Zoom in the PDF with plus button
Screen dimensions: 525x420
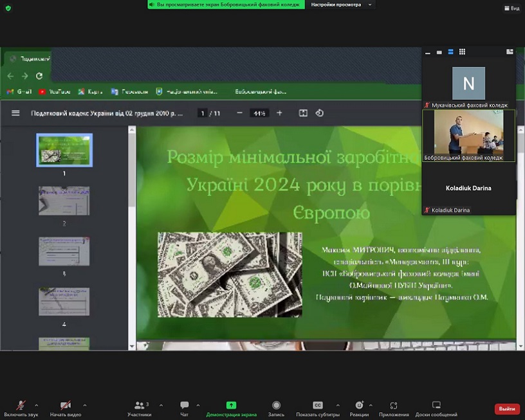[279, 113]
